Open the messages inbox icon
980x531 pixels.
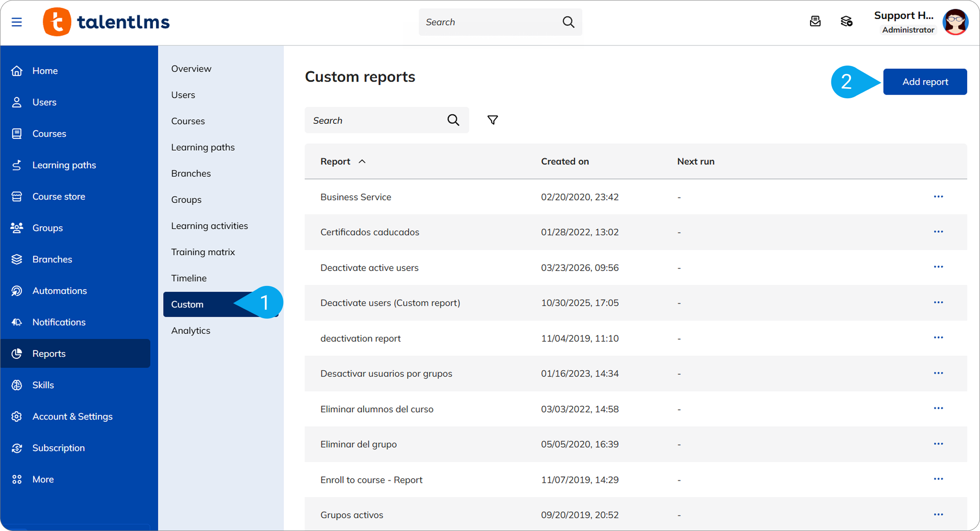(x=815, y=21)
